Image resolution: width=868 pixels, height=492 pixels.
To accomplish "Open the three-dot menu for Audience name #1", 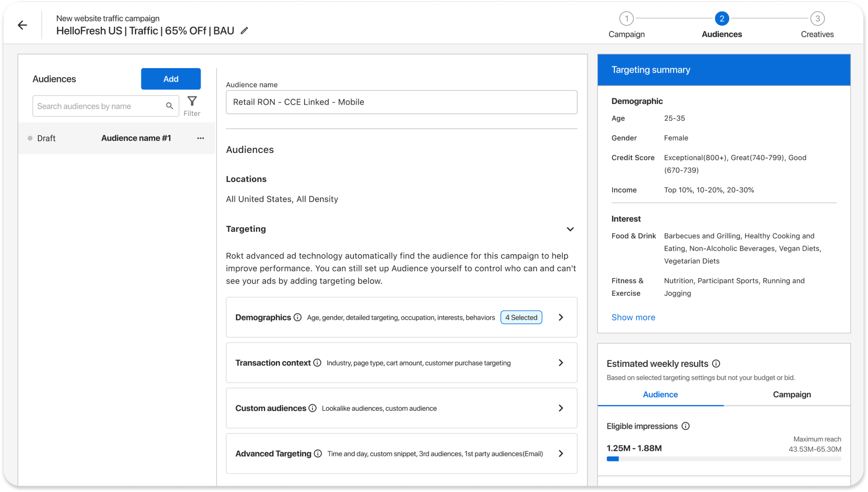I will 200,138.
